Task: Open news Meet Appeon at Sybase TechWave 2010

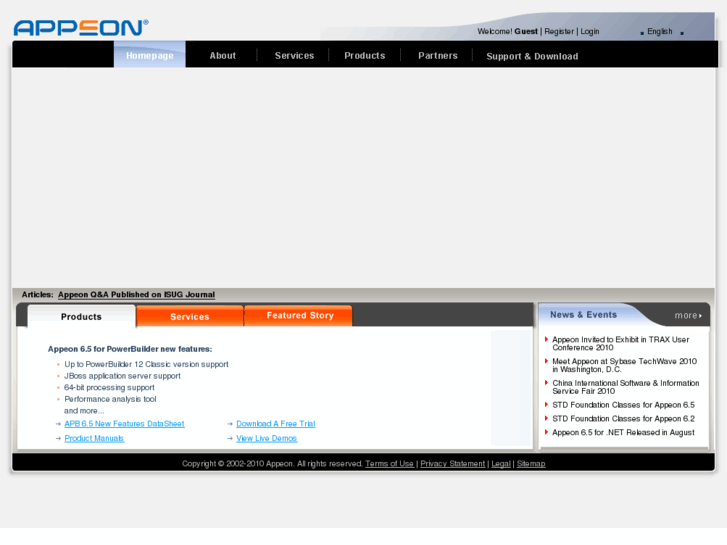Action: (x=624, y=365)
